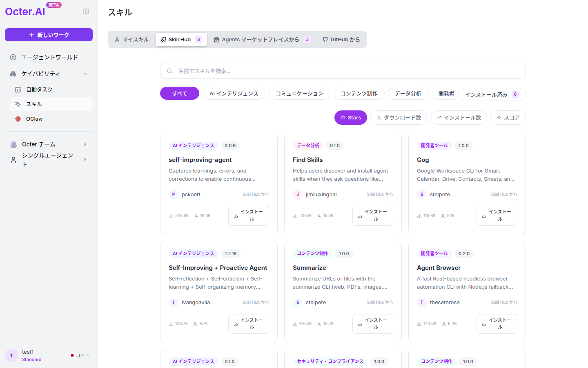The height and width of the screenshot is (368, 588).
Task: Install the Find Skills skill
Action: pos(372,215)
